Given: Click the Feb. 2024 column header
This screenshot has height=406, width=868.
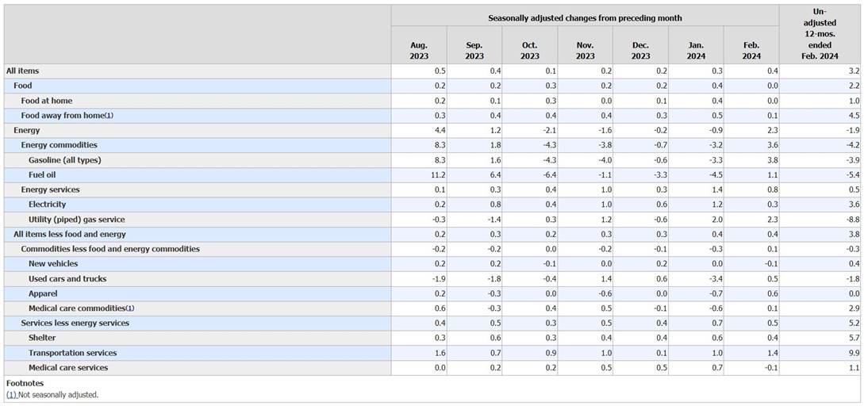Looking at the screenshot, I should (751, 51).
